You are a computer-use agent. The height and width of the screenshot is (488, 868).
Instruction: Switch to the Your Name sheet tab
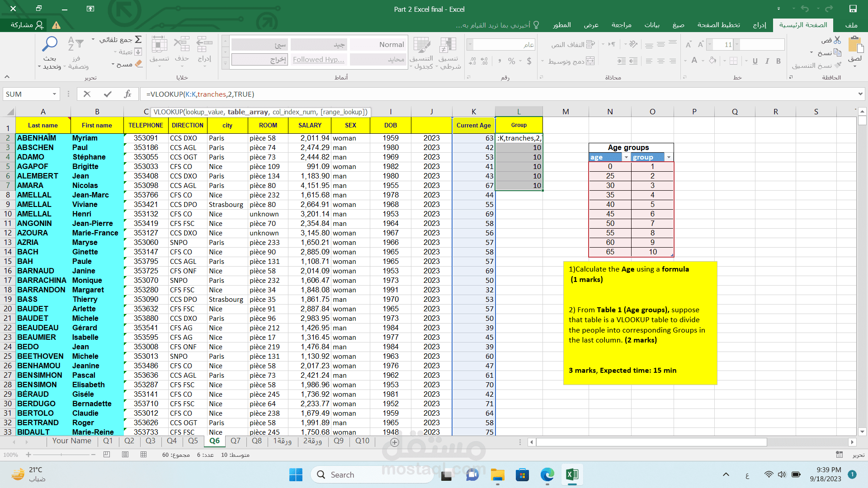[71, 441]
